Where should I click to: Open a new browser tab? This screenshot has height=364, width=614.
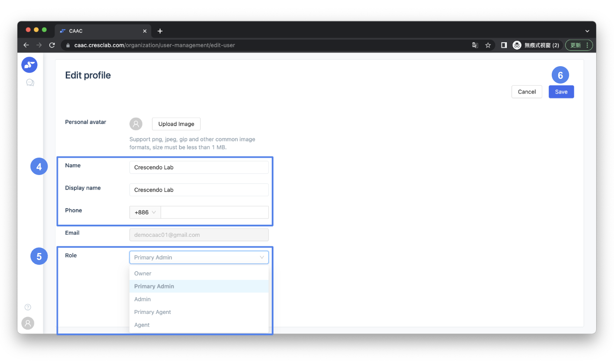tap(160, 31)
